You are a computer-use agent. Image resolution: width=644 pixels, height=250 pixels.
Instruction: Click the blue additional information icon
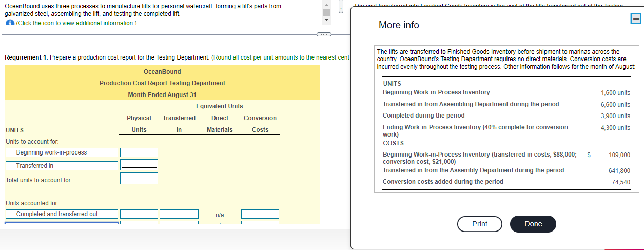(x=10, y=23)
